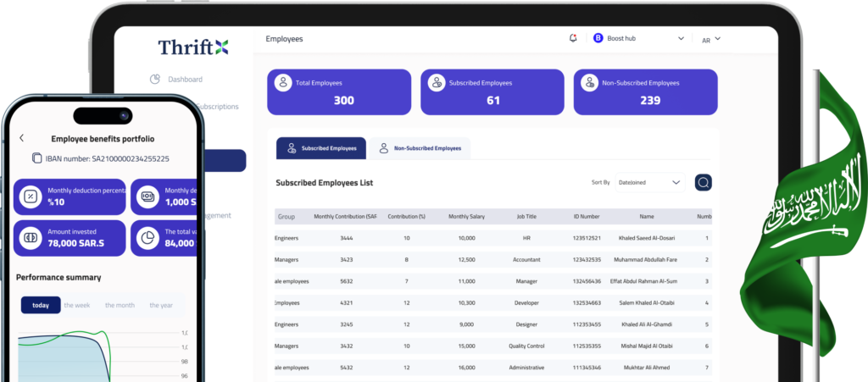Click the Subscribed Employees List heading

pos(325,182)
